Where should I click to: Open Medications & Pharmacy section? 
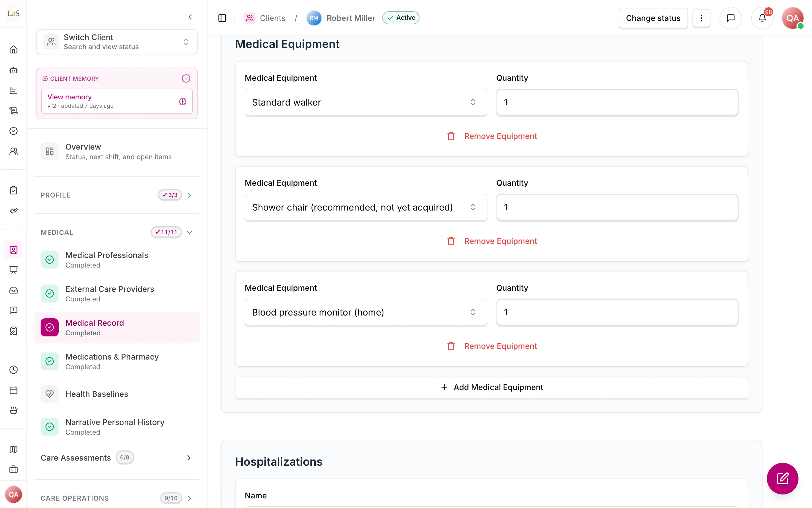[117, 362]
